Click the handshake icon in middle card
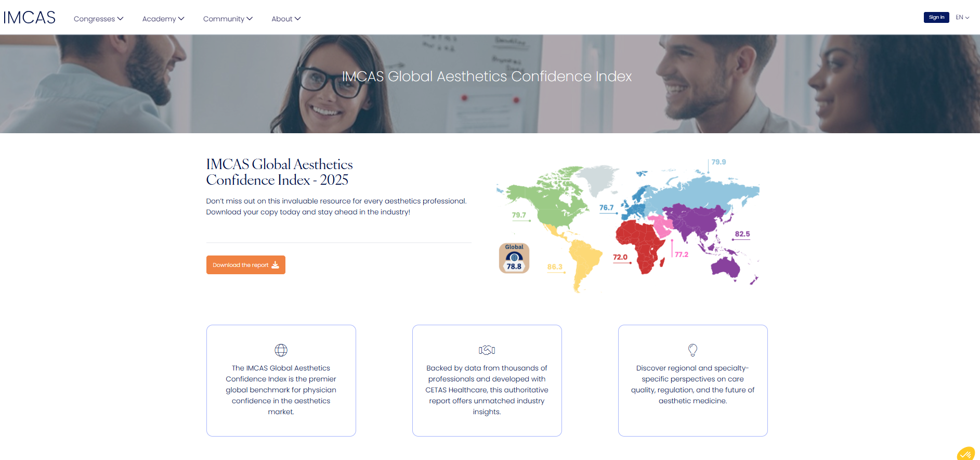 (487, 350)
